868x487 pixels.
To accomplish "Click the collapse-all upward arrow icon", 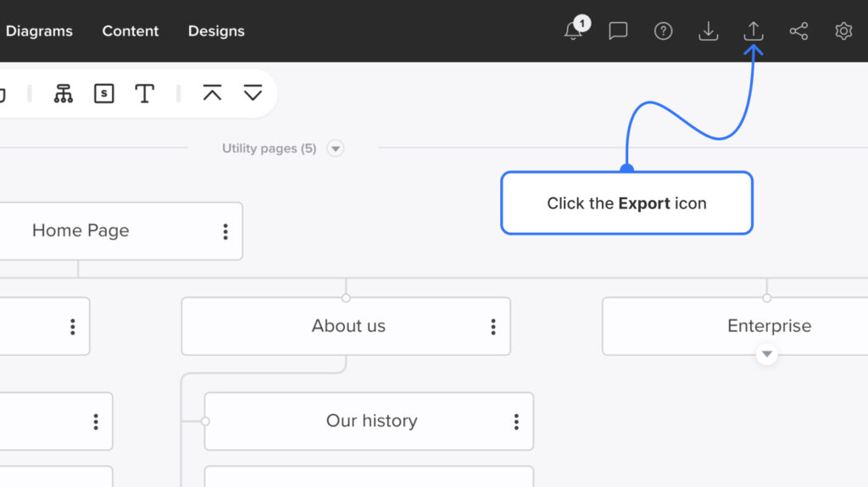I will pos(212,92).
